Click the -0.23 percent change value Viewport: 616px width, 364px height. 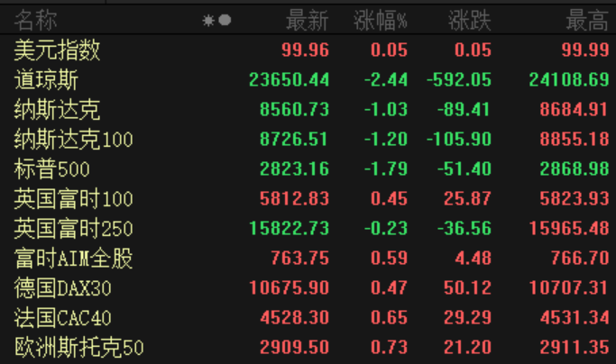(386, 229)
